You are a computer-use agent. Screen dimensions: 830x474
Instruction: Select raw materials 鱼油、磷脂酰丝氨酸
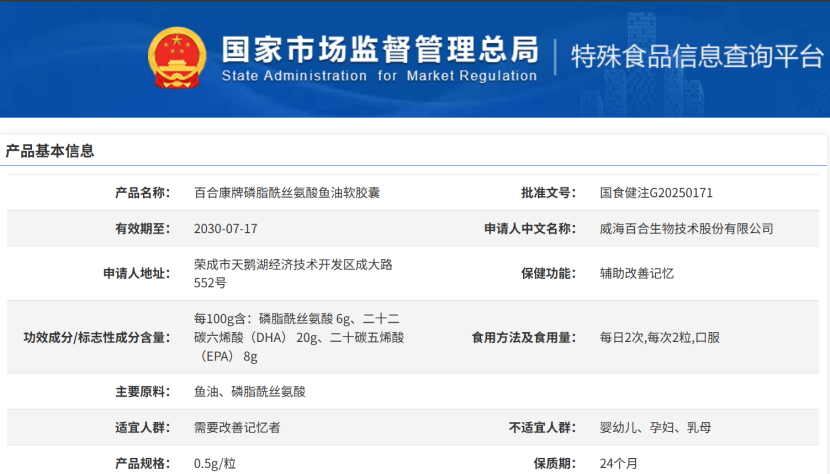250,392
